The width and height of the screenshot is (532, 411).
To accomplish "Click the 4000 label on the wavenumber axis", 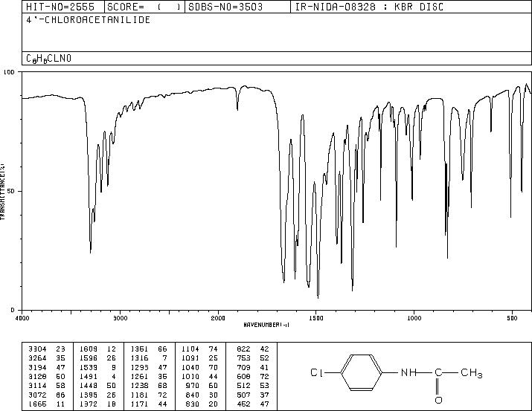I will (x=22, y=318).
